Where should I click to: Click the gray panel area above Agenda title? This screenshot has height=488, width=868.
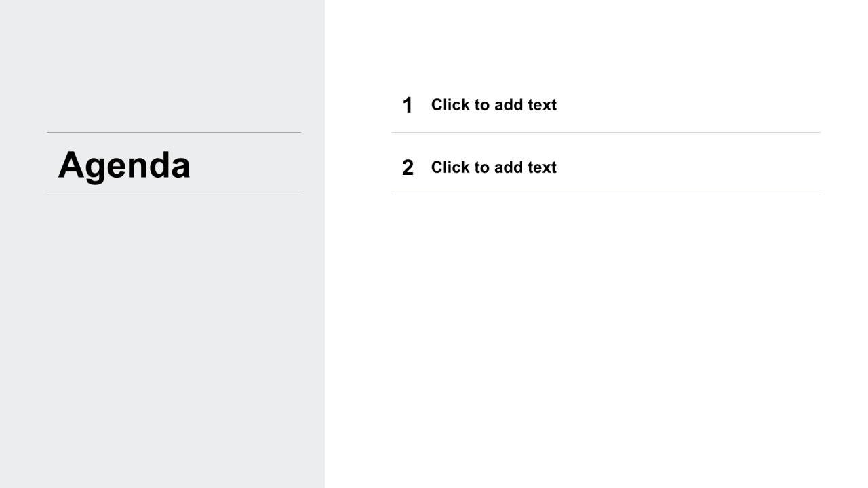coord(163,64)
